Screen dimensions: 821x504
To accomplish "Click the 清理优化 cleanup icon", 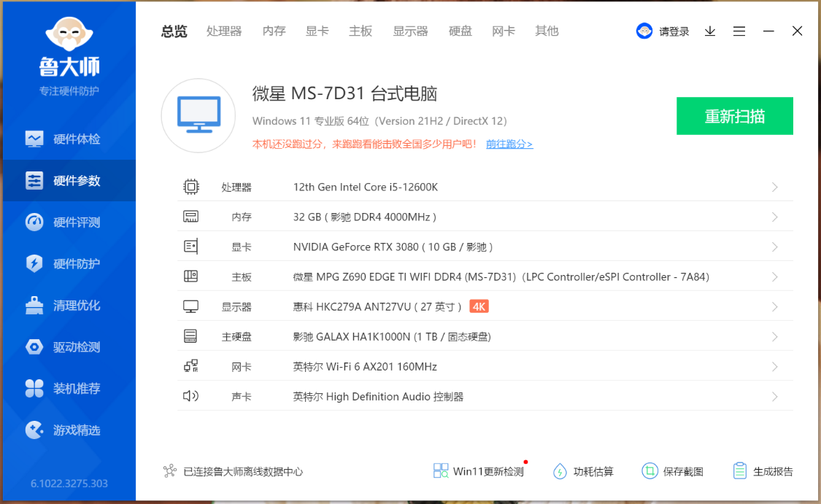I will click(34, 305).
